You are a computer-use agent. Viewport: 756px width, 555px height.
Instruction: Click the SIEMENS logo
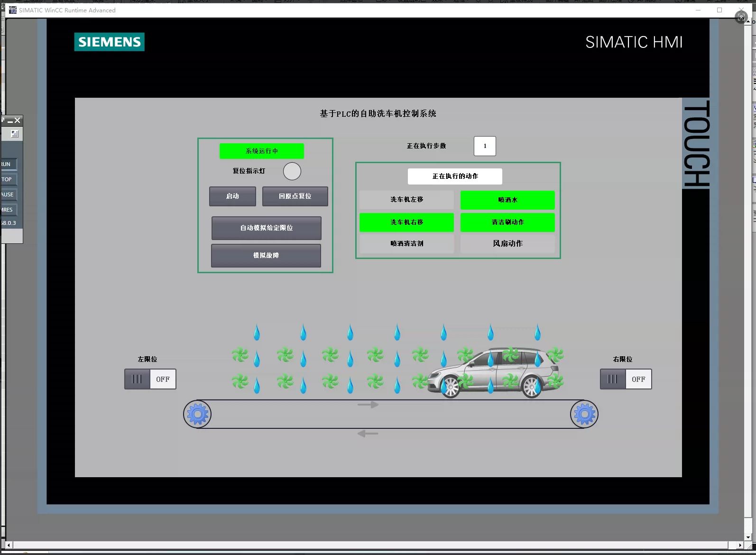110,42
